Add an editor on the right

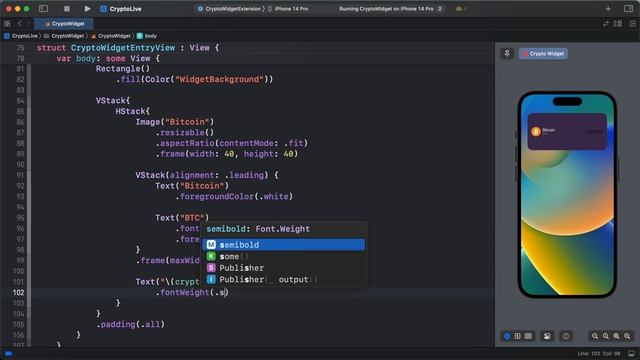coord(632,24)
